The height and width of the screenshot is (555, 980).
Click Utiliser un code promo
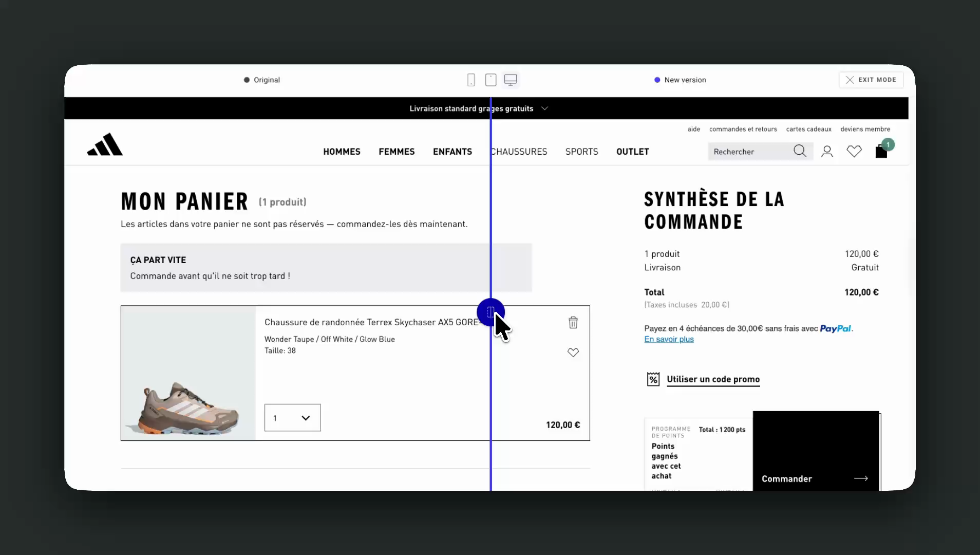coord(713,379)
